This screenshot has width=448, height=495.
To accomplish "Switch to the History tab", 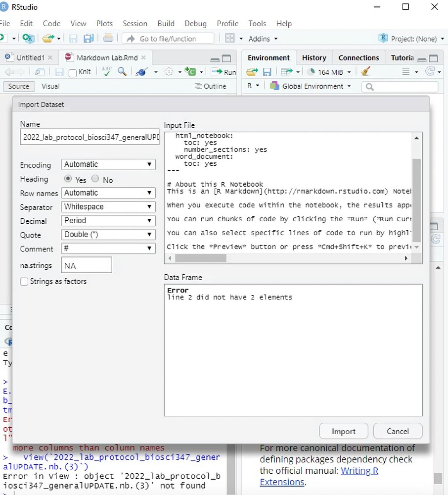I will 314,57.
